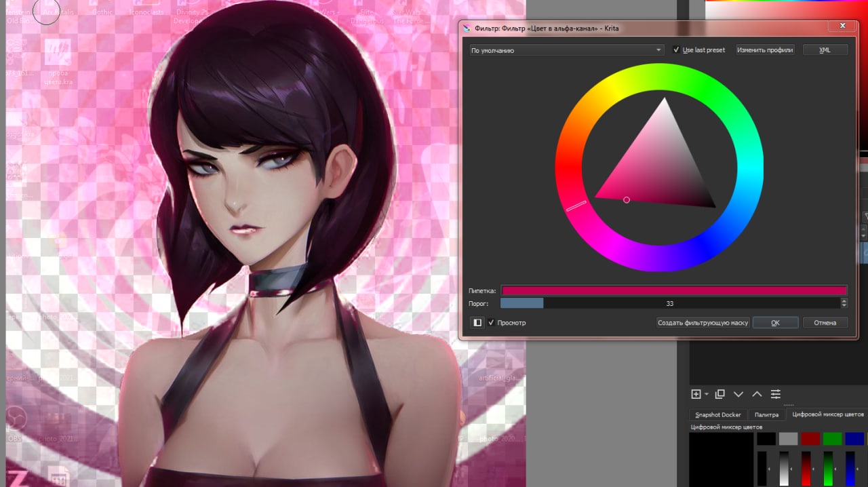Click the 'Изменить профили' button
Image resolution: width=868 pixels, height=487 pixels.
click(x=765, y=50)
